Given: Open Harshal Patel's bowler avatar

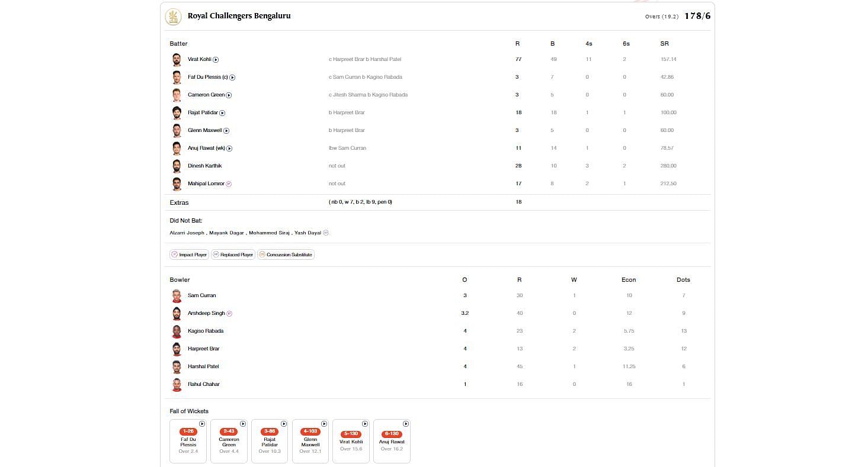Looking at the screenshot, I should pyautogui.click(x=177, y=367).
